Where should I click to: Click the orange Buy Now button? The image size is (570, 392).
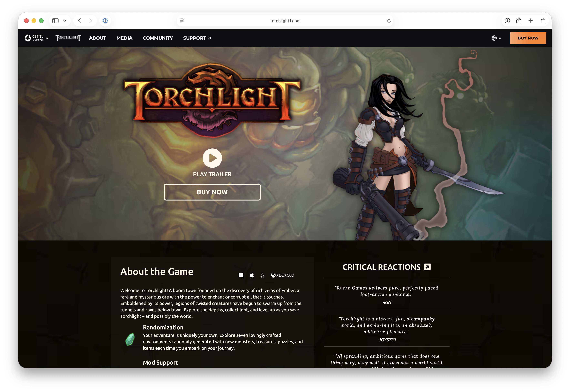[528, 38]
